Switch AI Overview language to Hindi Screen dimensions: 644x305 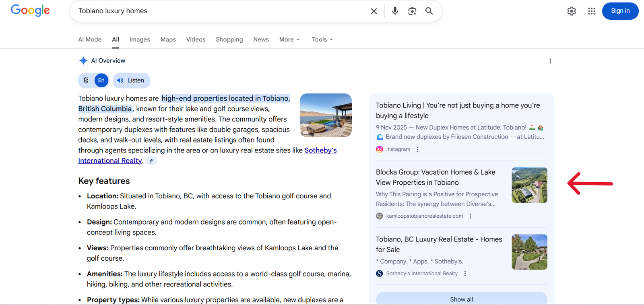[86, 80]
